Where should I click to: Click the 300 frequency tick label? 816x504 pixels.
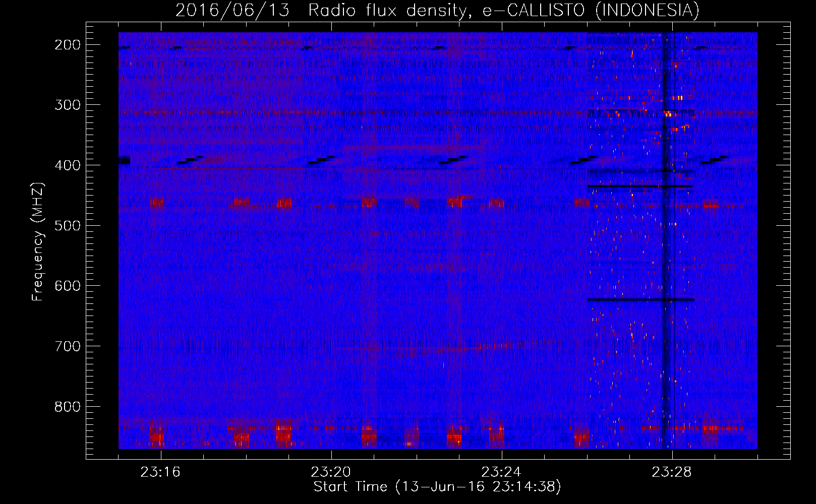tap(68, 105)
